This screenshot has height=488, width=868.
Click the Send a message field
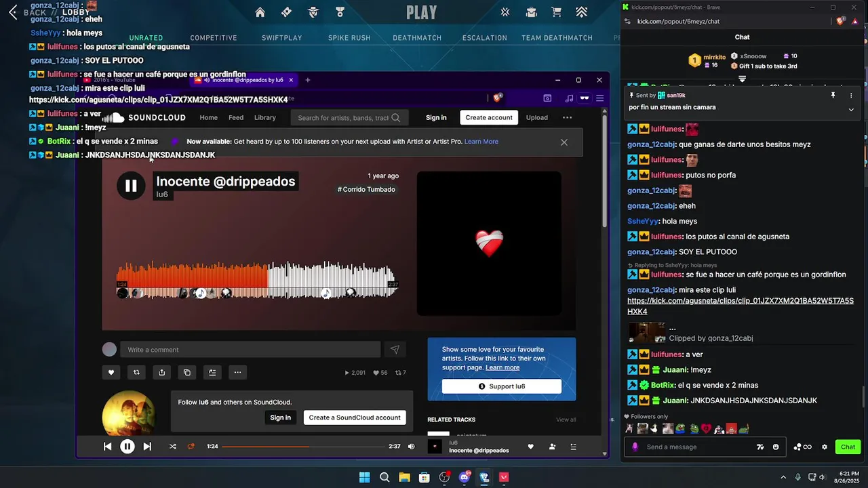(698, 447)
